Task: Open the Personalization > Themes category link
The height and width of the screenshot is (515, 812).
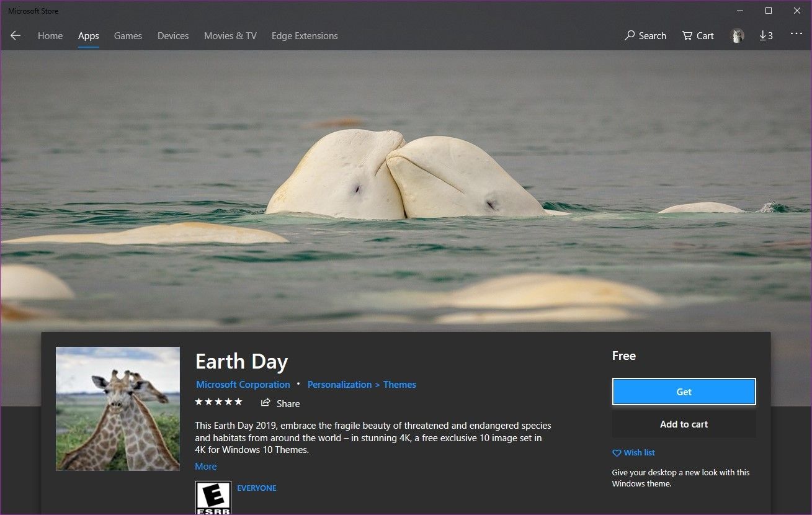Action: (362, 385)
